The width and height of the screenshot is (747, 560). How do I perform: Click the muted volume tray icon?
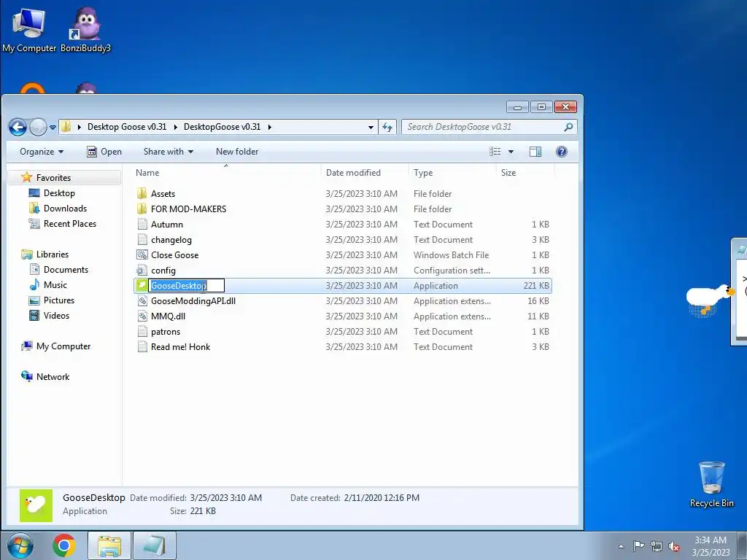click(673, 546)
